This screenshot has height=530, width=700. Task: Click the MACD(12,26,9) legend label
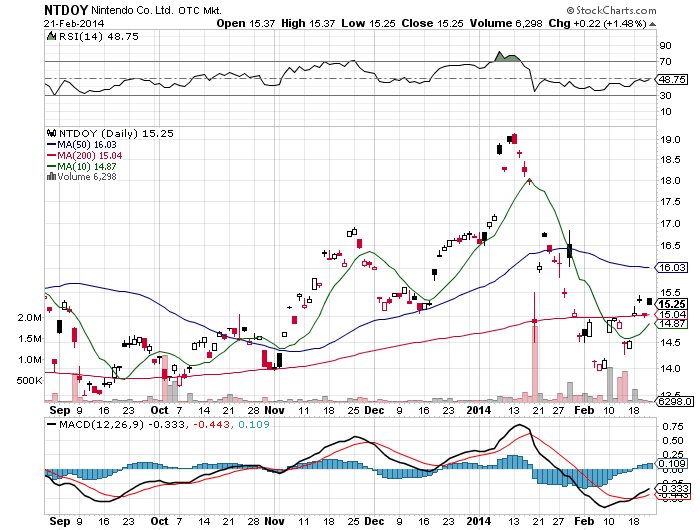click(x=102, y=424)
